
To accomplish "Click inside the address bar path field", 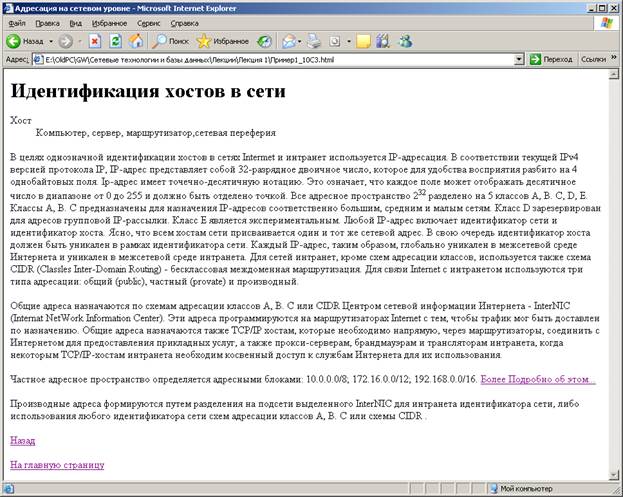I will tap(278, 60).
